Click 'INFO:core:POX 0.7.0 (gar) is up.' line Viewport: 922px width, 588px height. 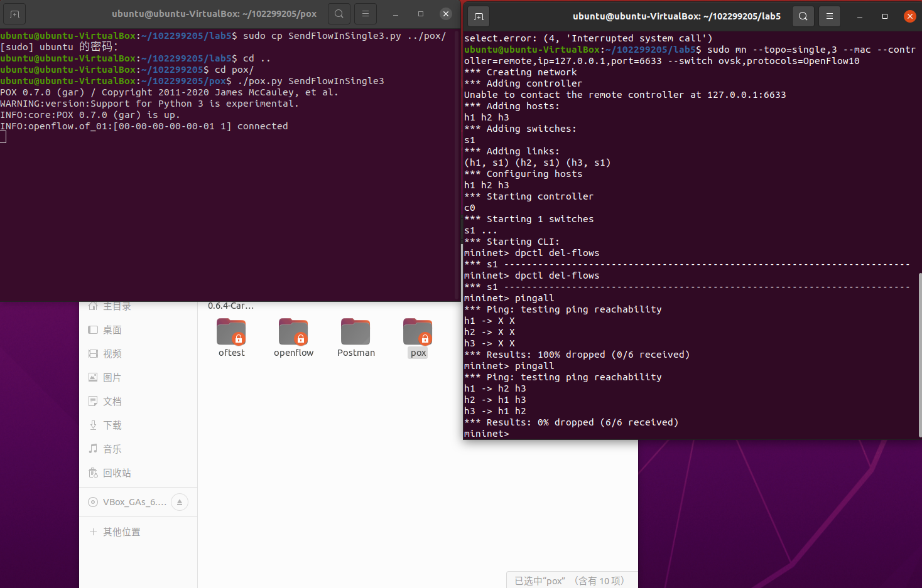pyautogui.click(x=90, y=115)
